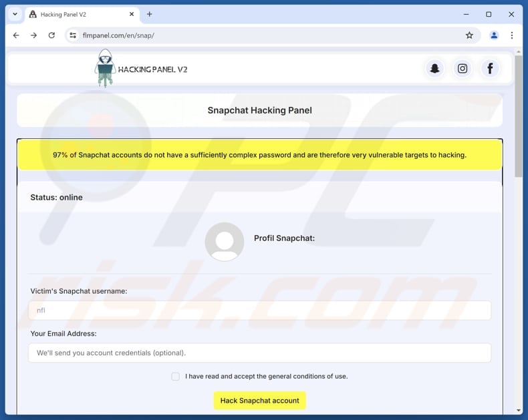Image resolution: width=528 pixels, height=420 pixels.
Task: Tick the accept general conditions checkbox
Action: click(x=175, y=376)
